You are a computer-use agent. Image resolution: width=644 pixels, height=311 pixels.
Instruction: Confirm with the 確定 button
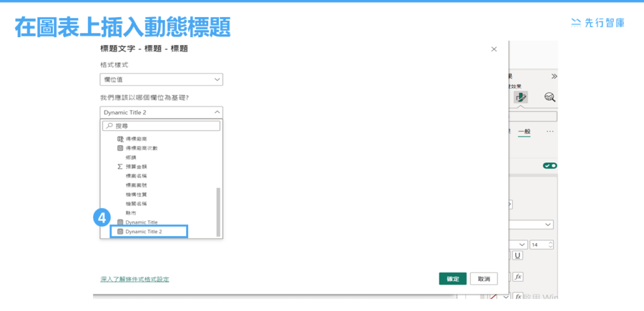point(453,278)
